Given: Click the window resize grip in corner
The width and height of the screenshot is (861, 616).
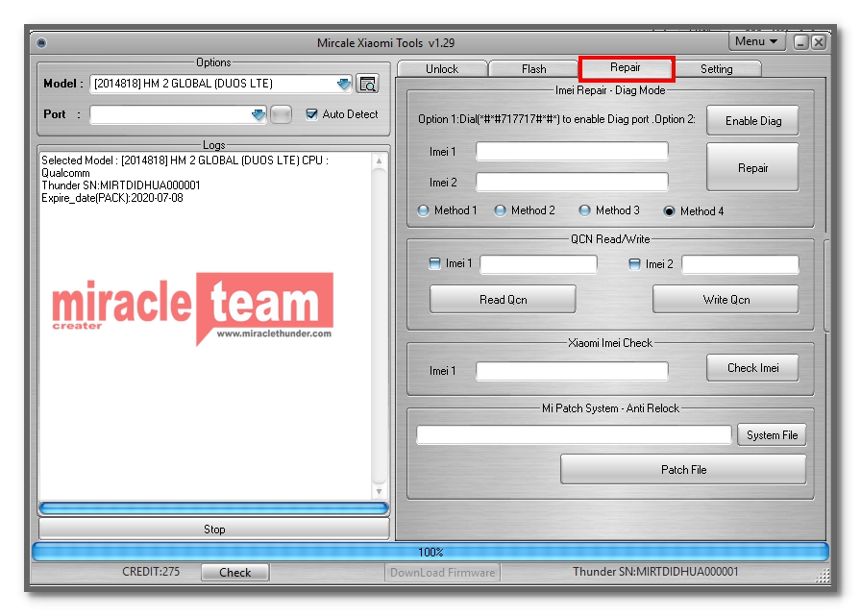Looking at the screenshot, I should pyautogui.click(x=824, y=576).
